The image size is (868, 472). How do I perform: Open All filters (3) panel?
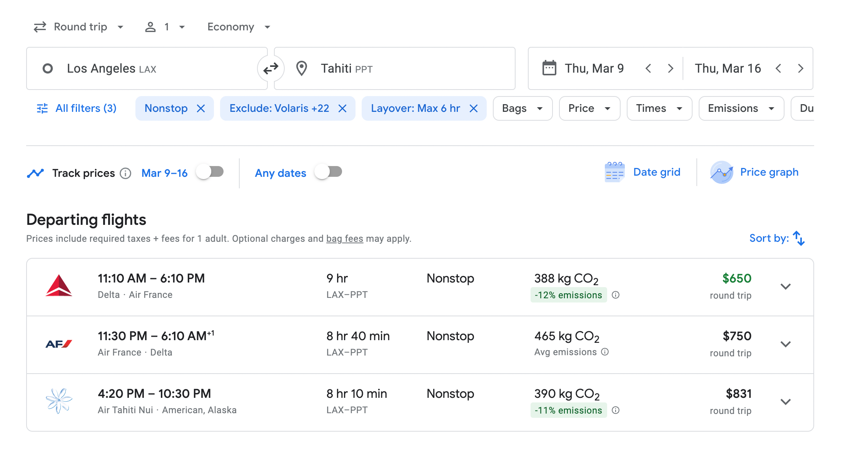pos(77,109)
